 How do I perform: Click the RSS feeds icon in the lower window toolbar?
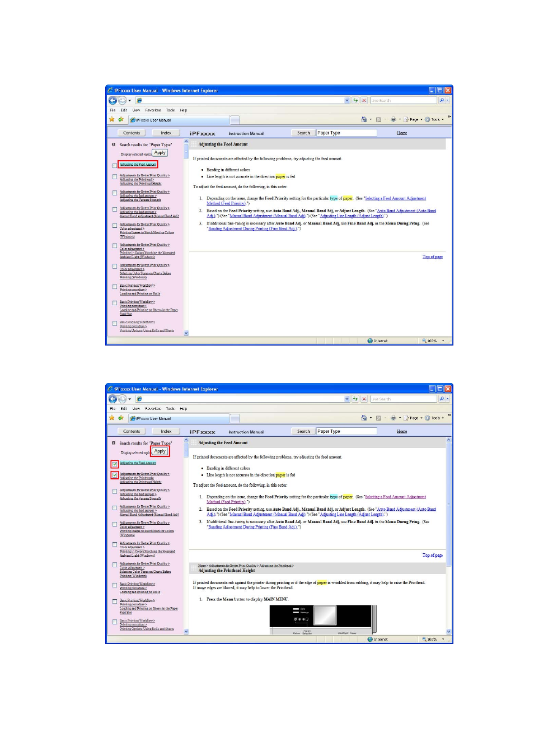(378, 418)
